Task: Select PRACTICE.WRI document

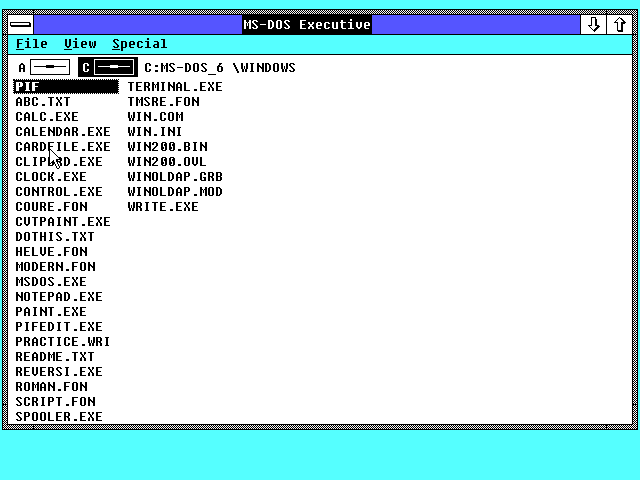Action: tap(63, 342)
